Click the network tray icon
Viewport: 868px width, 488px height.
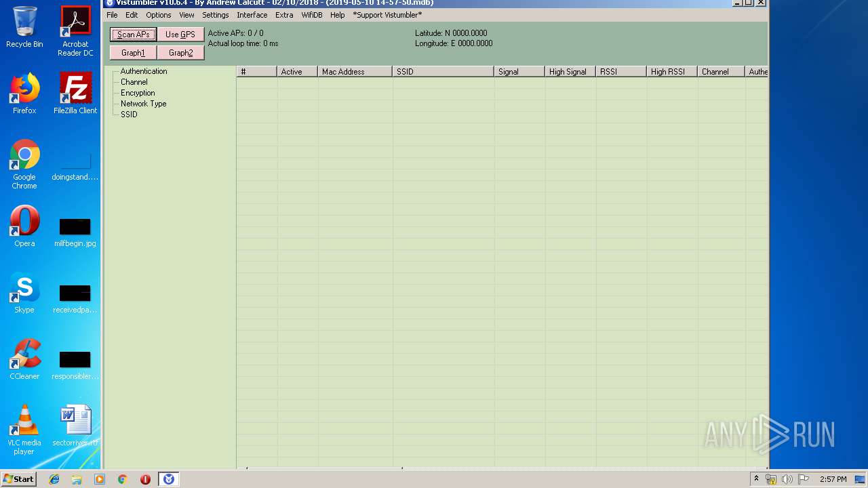pyautogui.click(x=771, y=479)
